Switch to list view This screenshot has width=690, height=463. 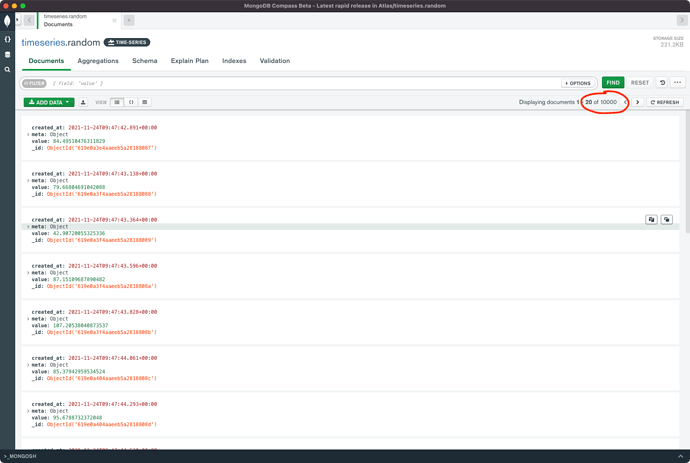(x=117, y=102)
